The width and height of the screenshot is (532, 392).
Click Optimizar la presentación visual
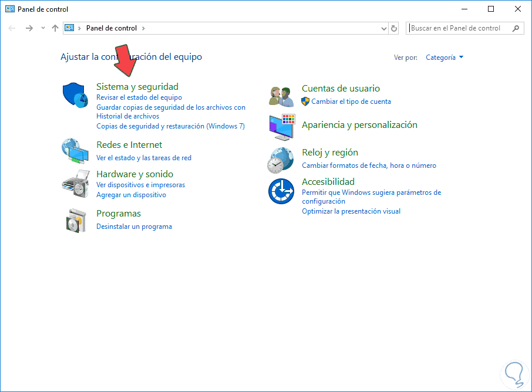coord(351,211)
